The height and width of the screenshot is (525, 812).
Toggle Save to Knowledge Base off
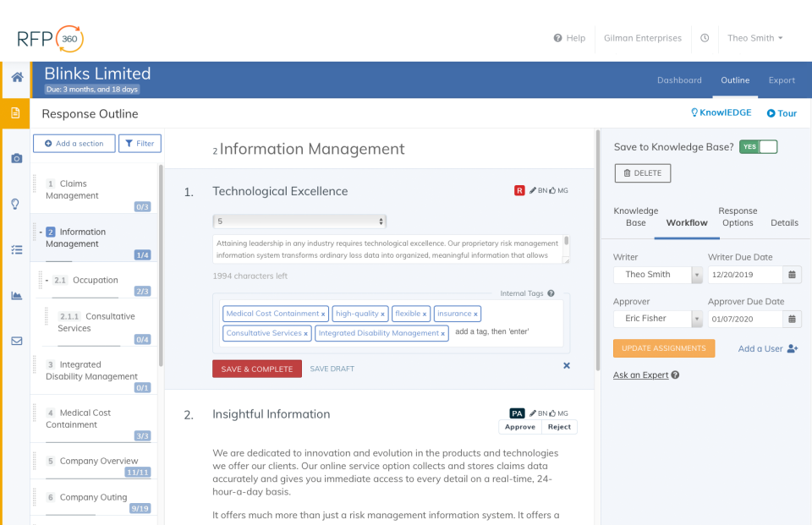pos(758,146)
